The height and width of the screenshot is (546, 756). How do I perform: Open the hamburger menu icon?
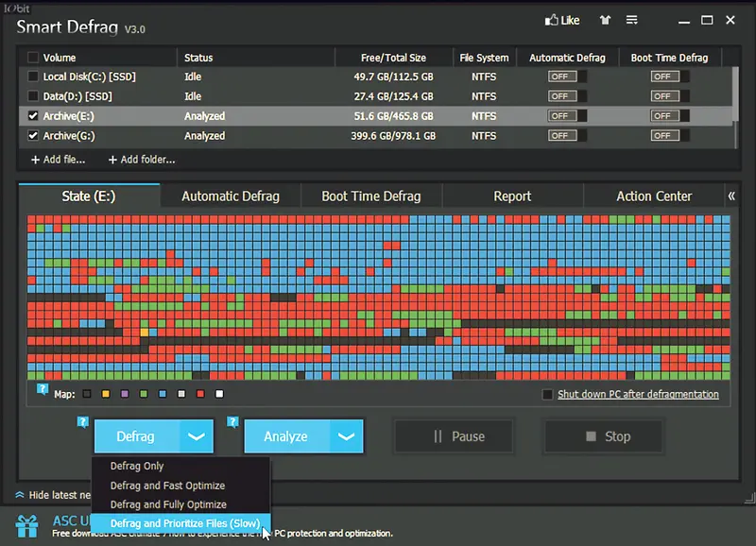(631, 20)
